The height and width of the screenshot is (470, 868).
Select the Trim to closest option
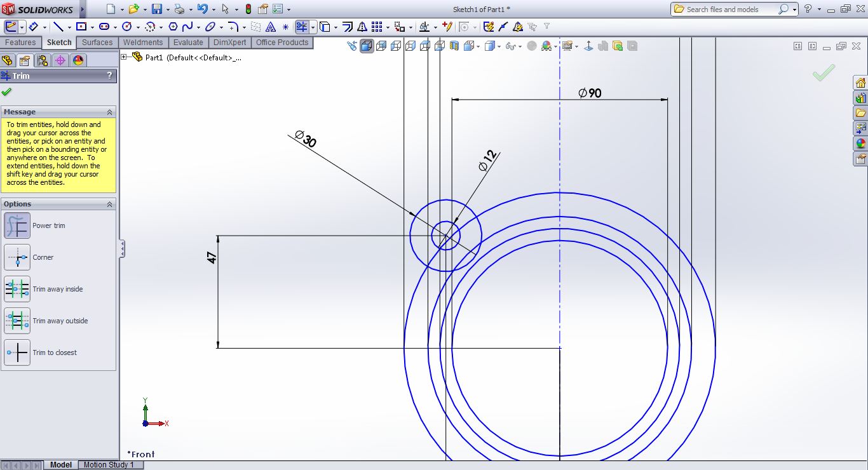17,352
